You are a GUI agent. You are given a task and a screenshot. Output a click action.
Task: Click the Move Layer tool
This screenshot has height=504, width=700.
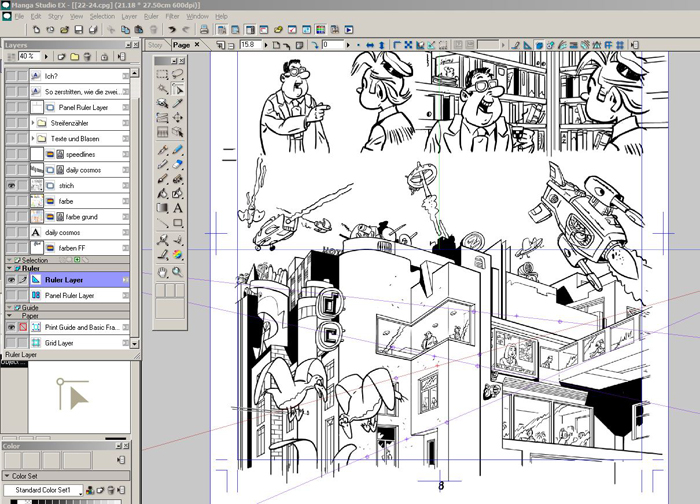177,117
